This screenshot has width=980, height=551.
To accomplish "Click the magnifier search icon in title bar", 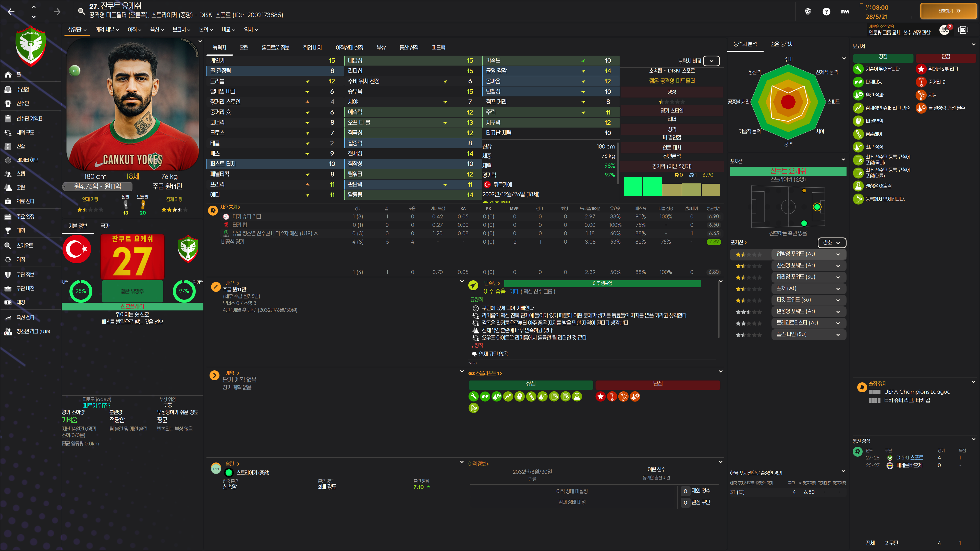I will 81,11.
